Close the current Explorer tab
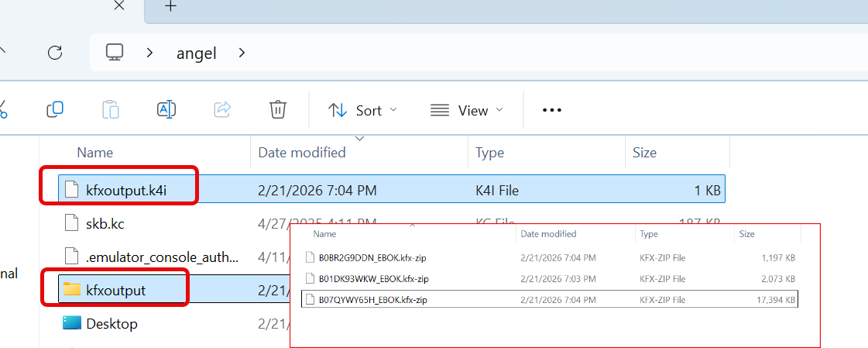 pos(118,6)
